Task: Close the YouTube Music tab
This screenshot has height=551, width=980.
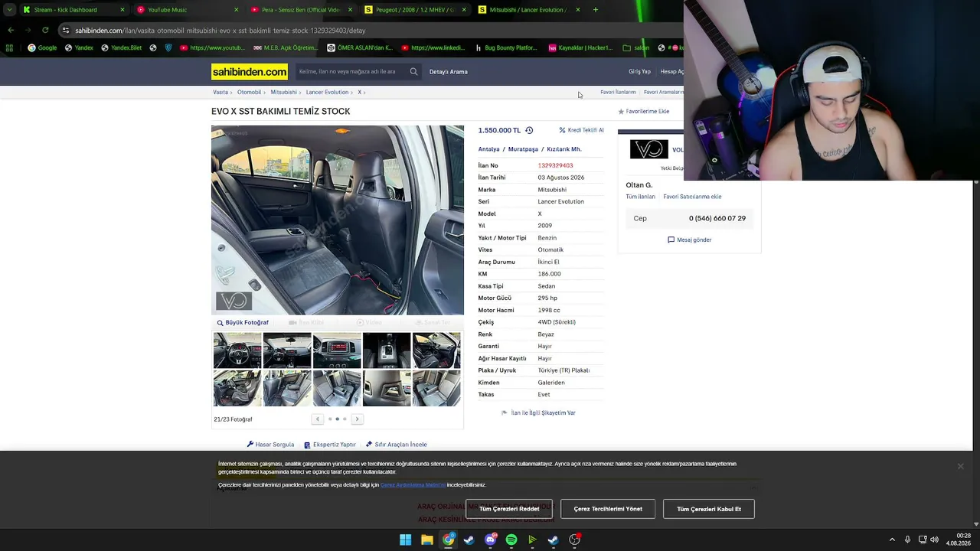Action: (x=236, y=10)
